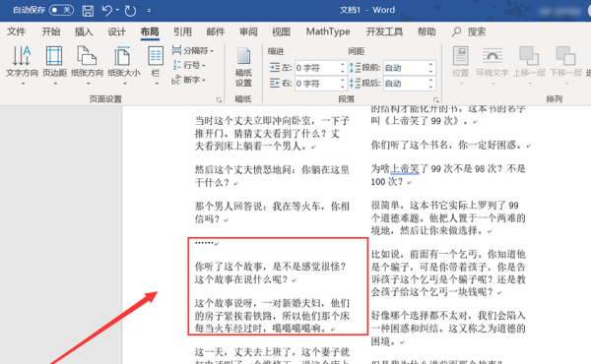Click the underlined words 上帝笑

pos(405,168)
